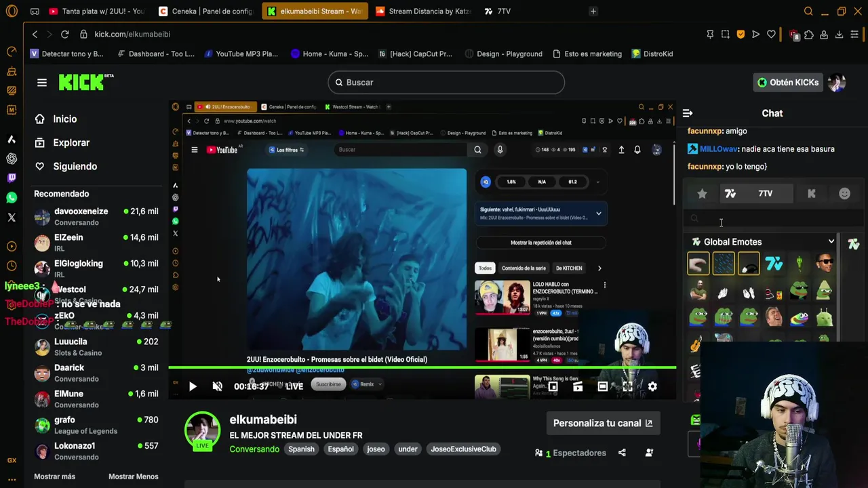Open the user profile avatar menu
The height and width of the screenshot is (488, 868).
[837, 83]
